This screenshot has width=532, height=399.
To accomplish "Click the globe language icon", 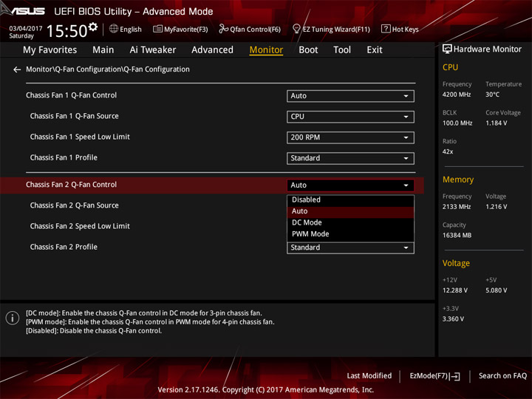I will coord(114,29).
